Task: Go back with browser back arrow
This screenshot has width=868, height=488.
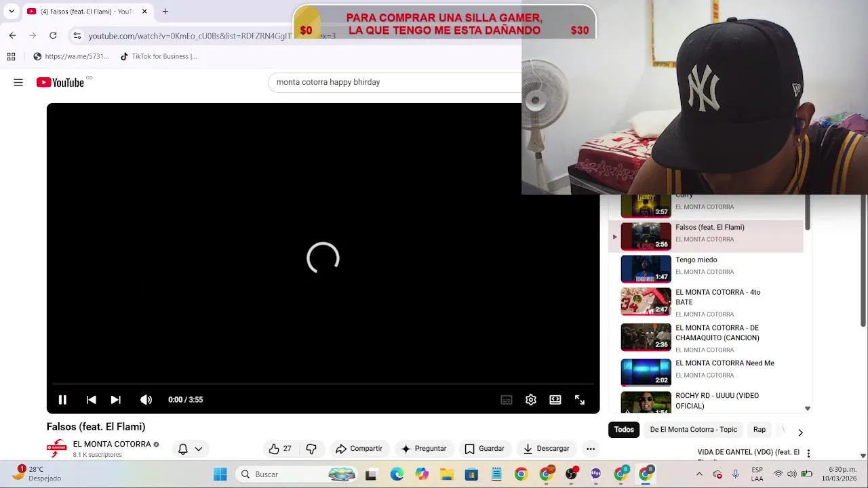Action: [12, 35]
